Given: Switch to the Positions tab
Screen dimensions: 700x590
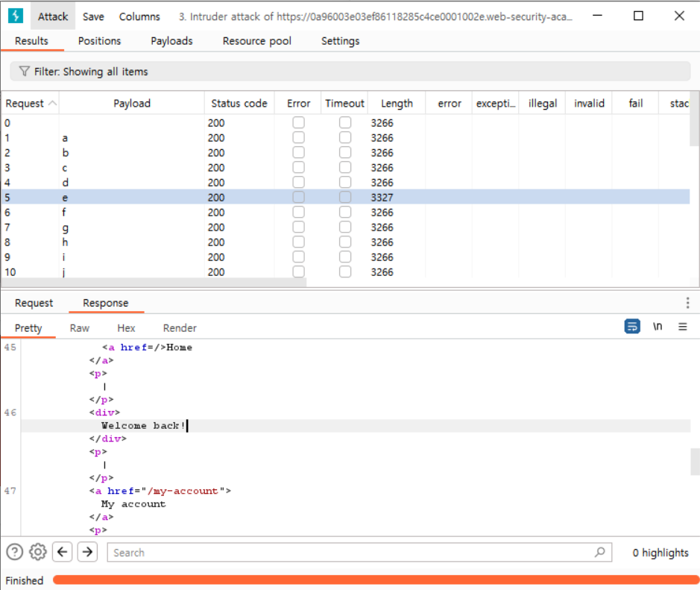Looking at the screenshot, I should click(100, 41).
